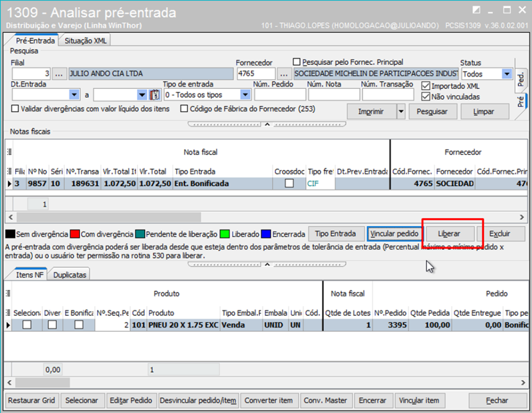Switch to the Situação XML tab

pyautogui.click(x=85, y=41)
